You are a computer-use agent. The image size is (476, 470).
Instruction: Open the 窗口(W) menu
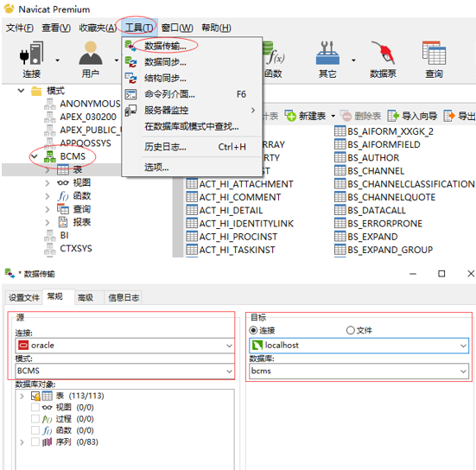177,28
